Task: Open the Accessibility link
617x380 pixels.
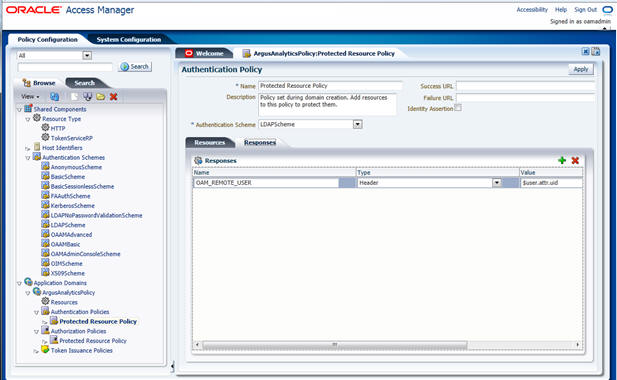Action: point(532,9)
